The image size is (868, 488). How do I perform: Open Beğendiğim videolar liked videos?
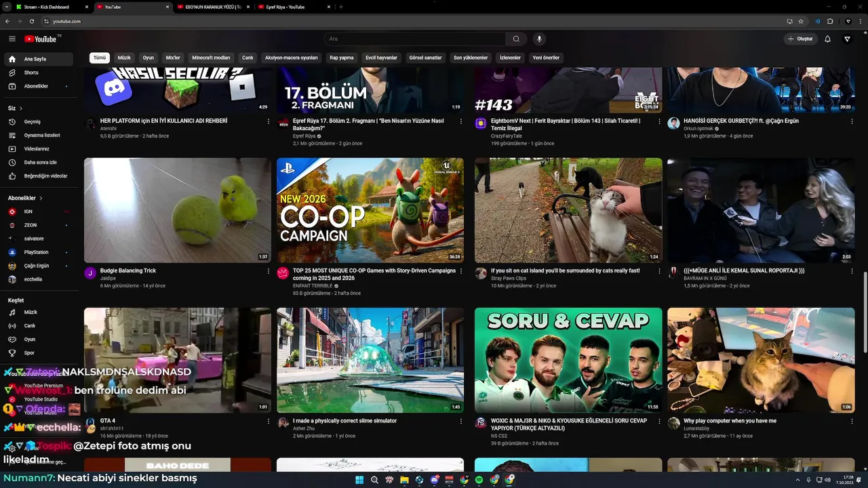[39, 176]
